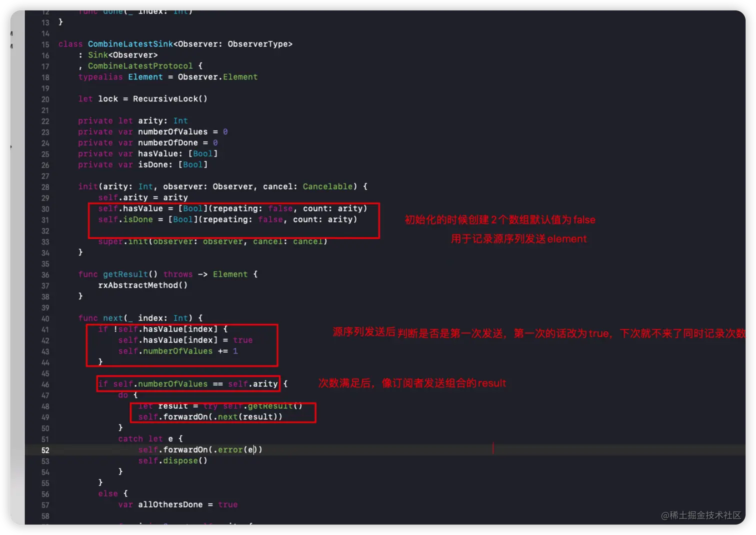Click 'self.dispose()' call
Image resolution: width=756 pixels, height=535 pixels.
coord(173,461)
